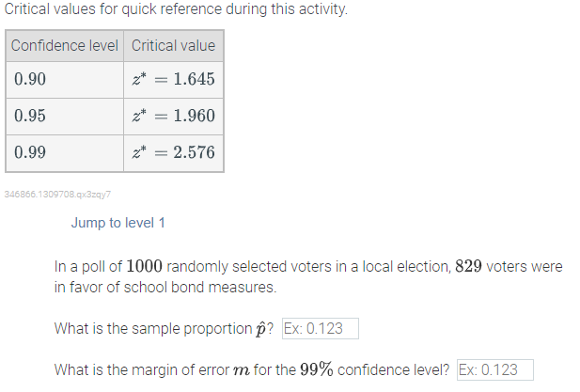The image size is (580, 392).
Task: Click the z* = 2.576 critical value cell
Action: click(x=174, y=152)
